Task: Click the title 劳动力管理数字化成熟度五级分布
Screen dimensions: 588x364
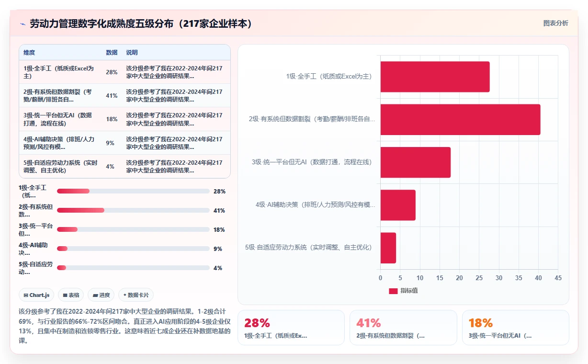Action: pyautogui.click(x=141, y=24)
